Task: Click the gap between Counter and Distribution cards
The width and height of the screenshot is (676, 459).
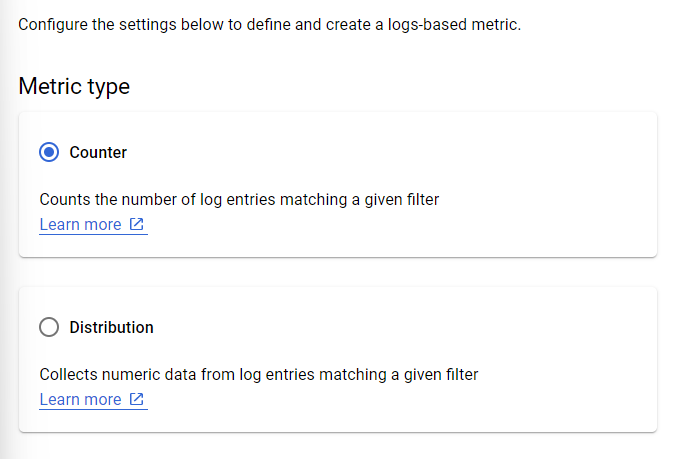Action: pos(337,272)
